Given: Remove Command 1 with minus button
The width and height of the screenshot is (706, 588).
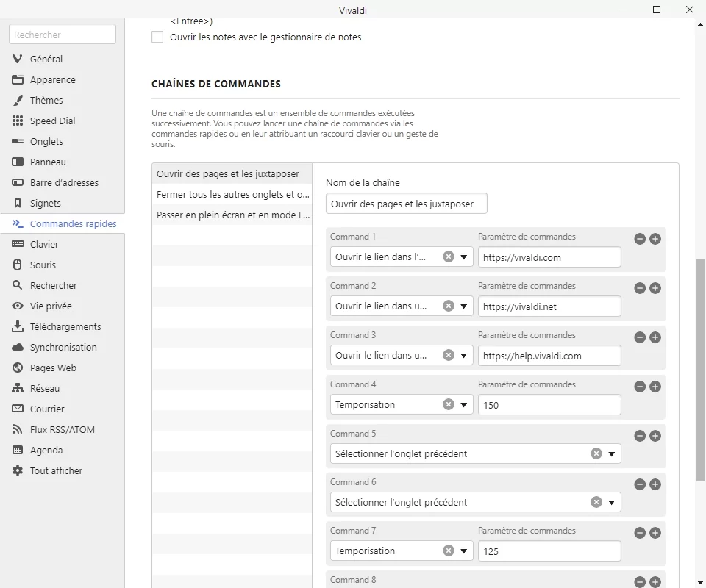Looking at the screenshot, I should tap(640, 239).
